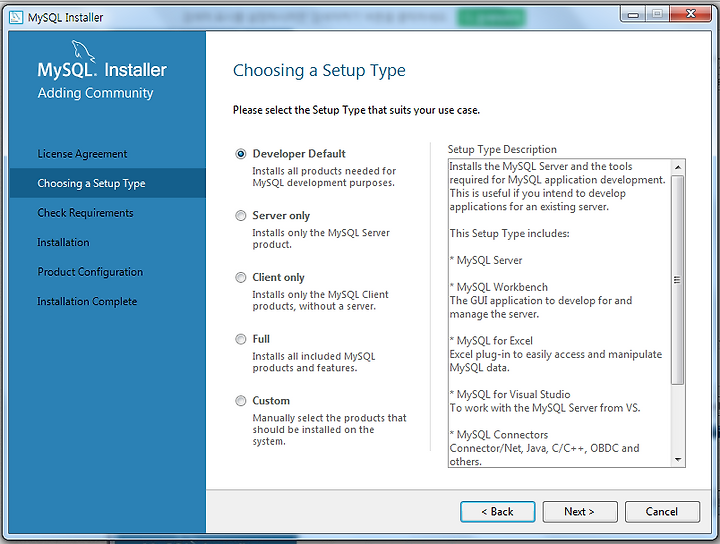Screen dimensions: 720x544
Task: Click the '* MySQL for Visual Studio' line
Action: pyautogui.click(x=510, y=394)
